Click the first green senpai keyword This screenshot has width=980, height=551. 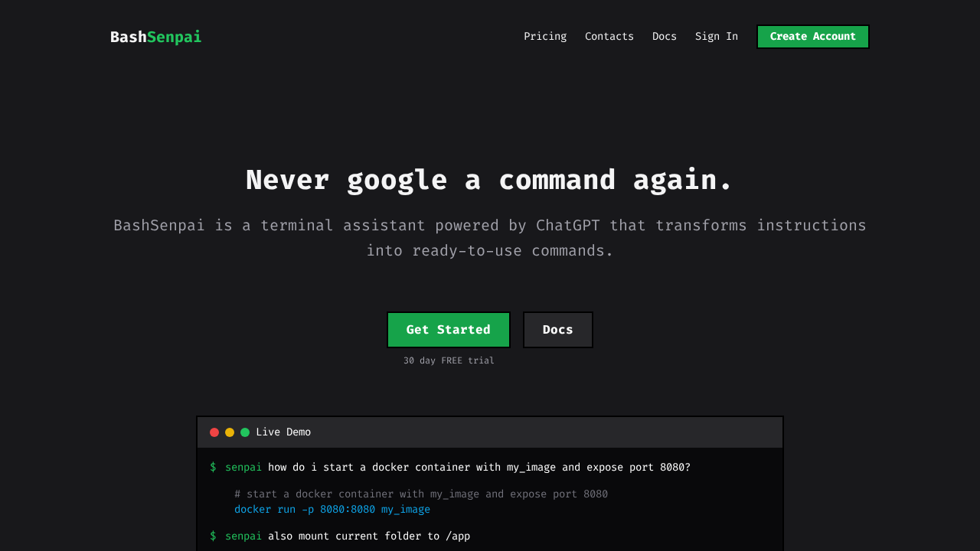243,468
